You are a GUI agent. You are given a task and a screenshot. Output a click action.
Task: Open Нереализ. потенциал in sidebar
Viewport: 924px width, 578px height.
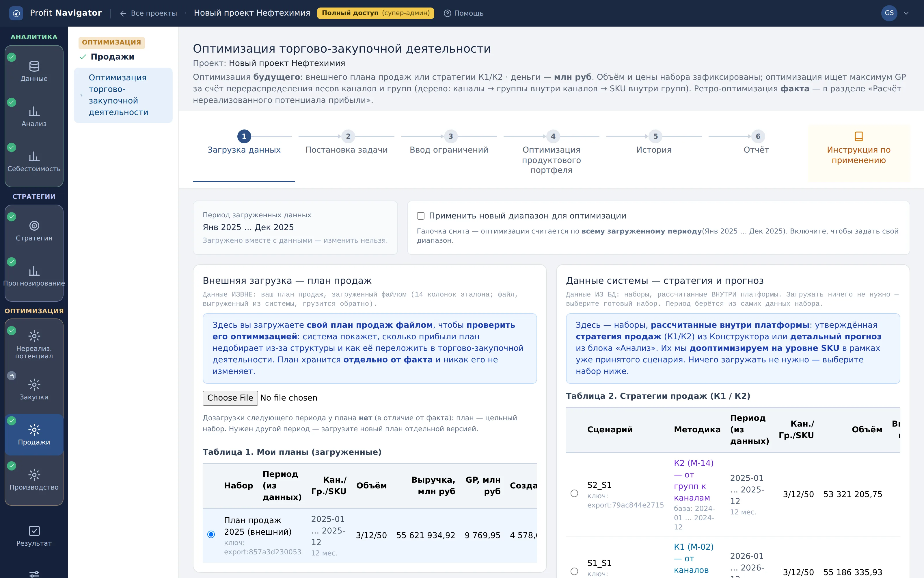34,345
